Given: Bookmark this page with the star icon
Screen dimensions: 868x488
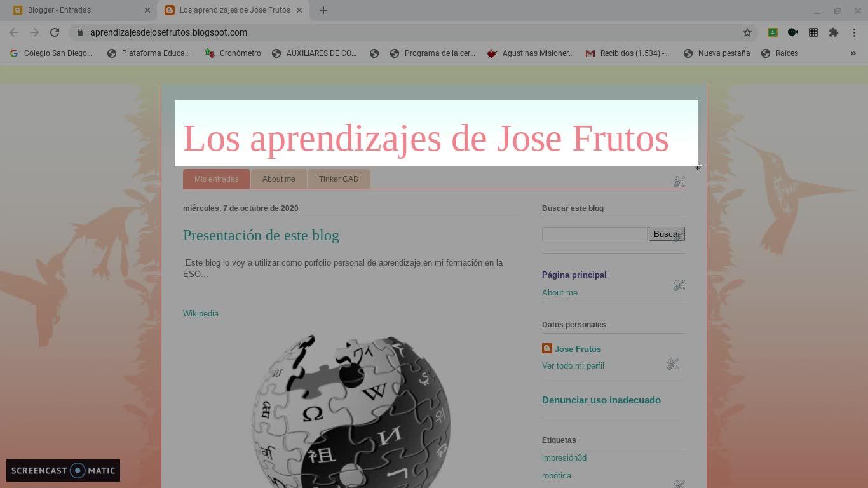Looking at the screenshot, I should pos(747,32).
